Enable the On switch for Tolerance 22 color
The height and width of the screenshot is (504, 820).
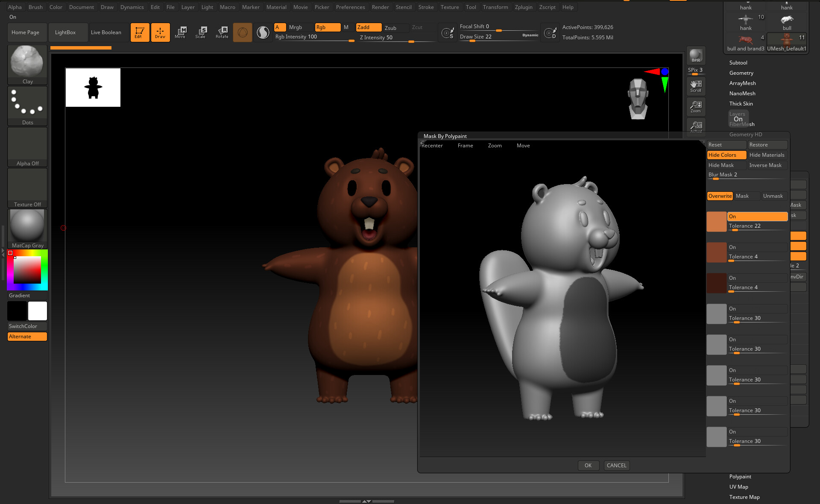[757, 217]
